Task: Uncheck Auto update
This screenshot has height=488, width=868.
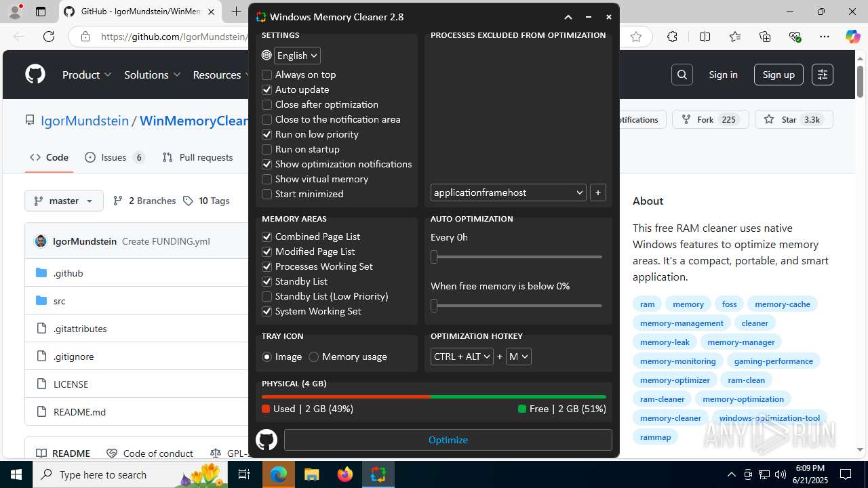Action: pos(296,89)
